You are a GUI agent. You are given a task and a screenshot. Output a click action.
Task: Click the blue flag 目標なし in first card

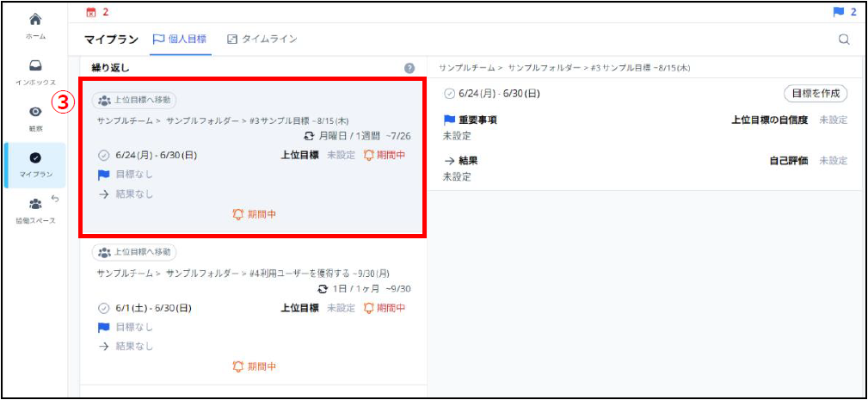click(125, 175)
